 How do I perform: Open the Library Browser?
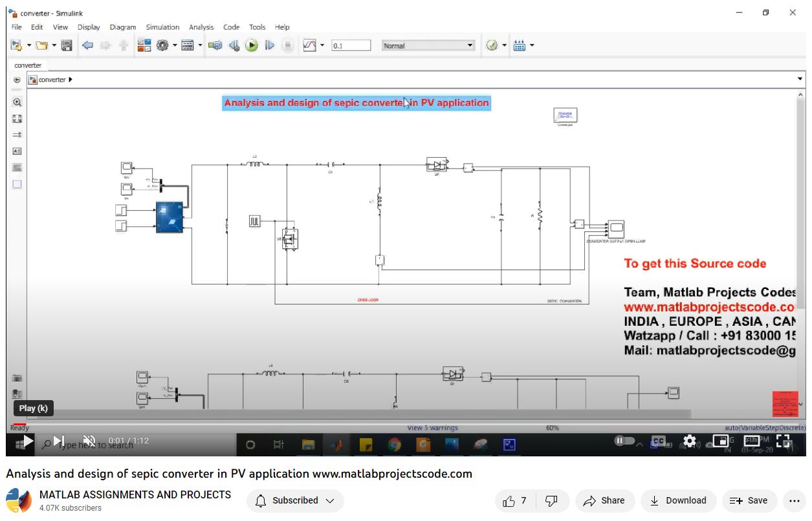(x=144, y=45)
